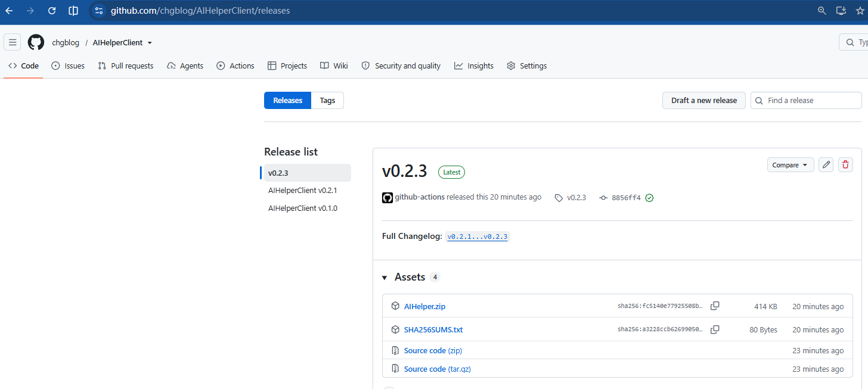Image resolution: width=868 pixels, height=389 pixels.
Task: Open the GitHub hamburger navigation menu
Action: [12, 42]
